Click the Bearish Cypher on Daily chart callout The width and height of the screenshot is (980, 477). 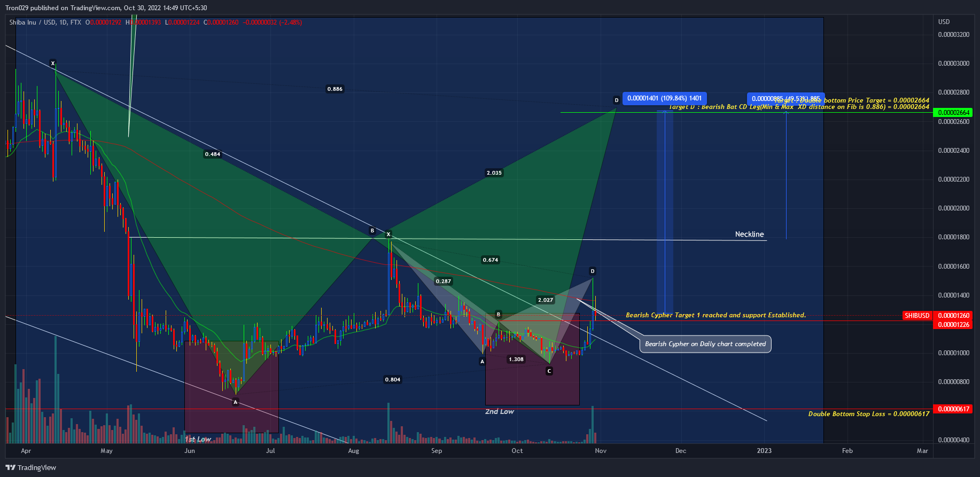coord(705,344)
